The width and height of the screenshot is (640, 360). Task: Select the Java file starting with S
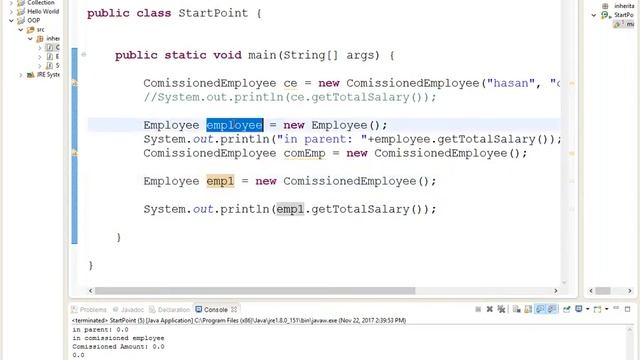pos(52,65)
